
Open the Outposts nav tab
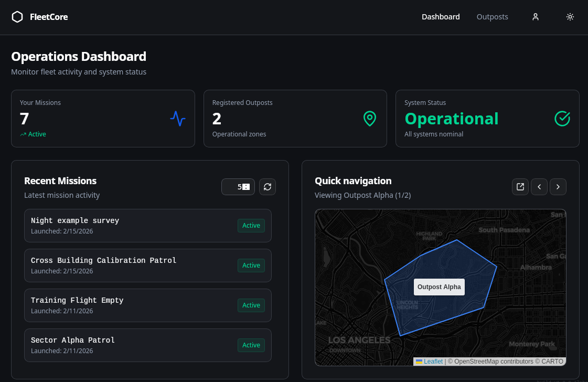492,17
